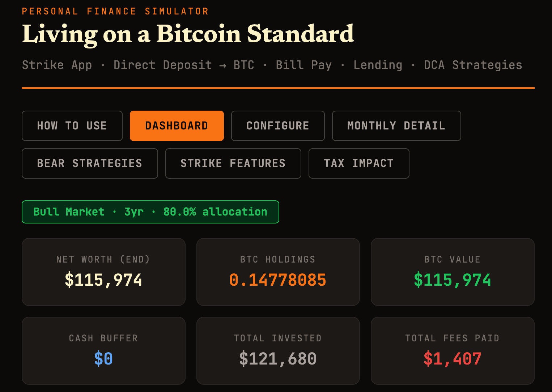Click the 3yr duration text

133,212
